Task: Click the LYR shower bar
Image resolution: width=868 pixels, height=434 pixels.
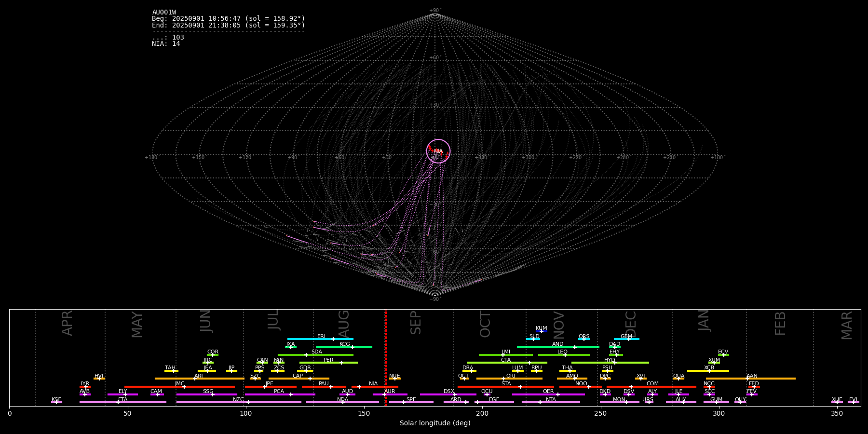Action: [85, 387]
